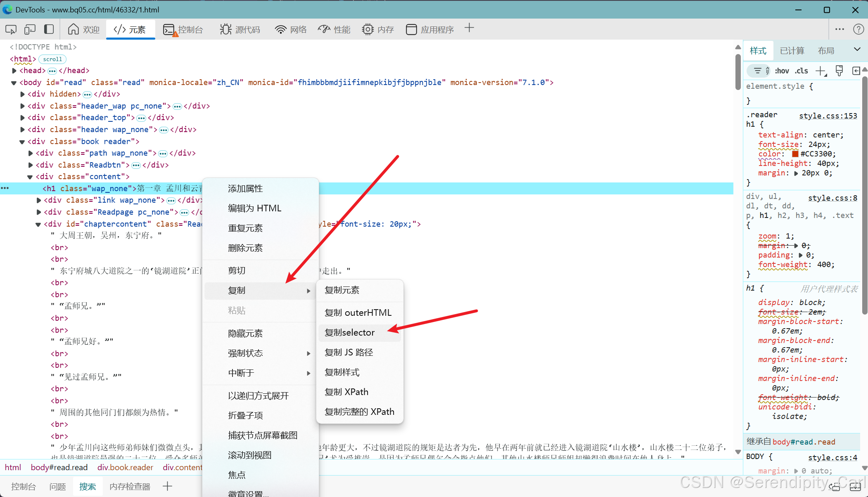Viewport: 868px width, 497px height.
Task: Click the #CC3300 color swatch
Action: [x=795, y=154]
